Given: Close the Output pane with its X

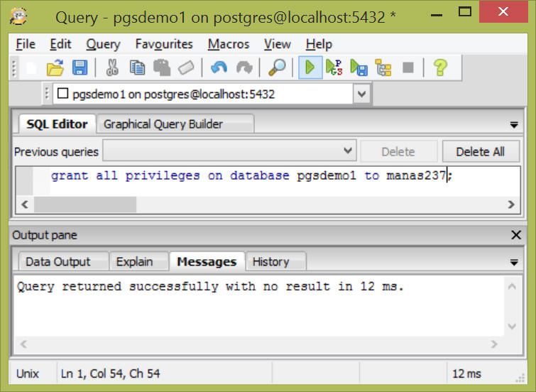Looking at the screenshot, I should click(x=516, y=234).
